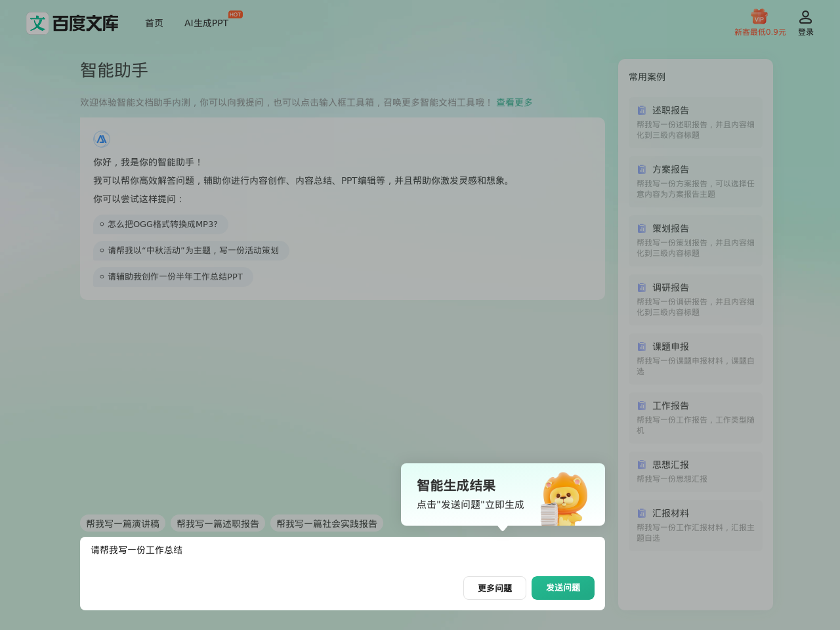Click the 查看更多 link
The height and width of the screenshot is (630, 840).
514,102
